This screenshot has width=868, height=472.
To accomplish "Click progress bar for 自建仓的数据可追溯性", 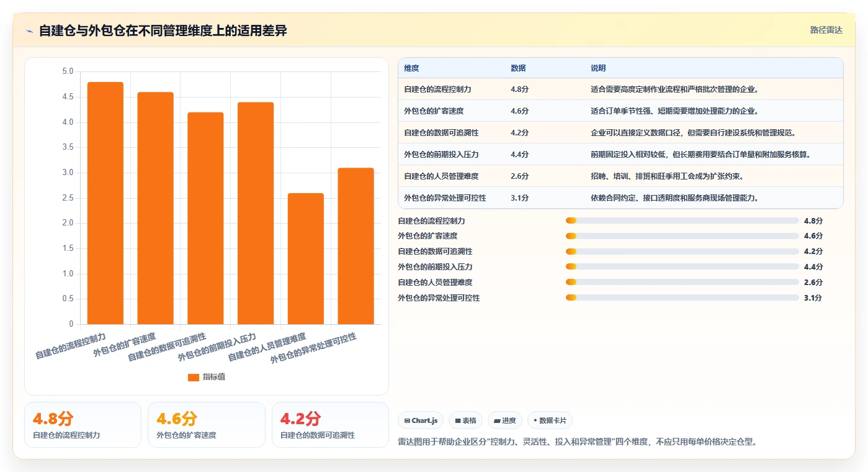I will [x=682, y=252].
